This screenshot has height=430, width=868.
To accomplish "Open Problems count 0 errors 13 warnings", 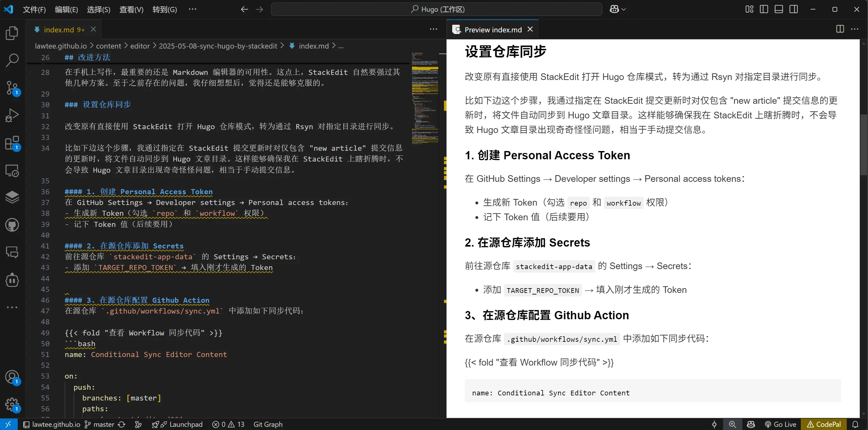I will pos(228,424).
